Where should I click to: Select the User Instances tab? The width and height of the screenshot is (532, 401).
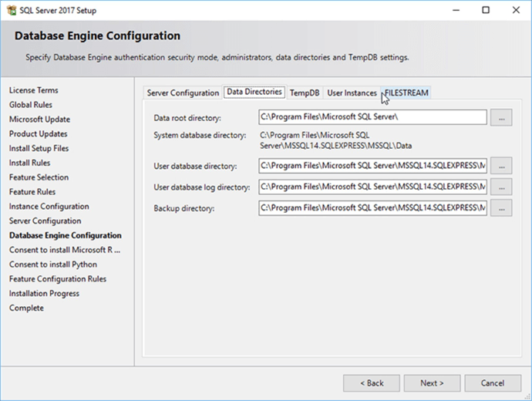(x=352, y=93)
